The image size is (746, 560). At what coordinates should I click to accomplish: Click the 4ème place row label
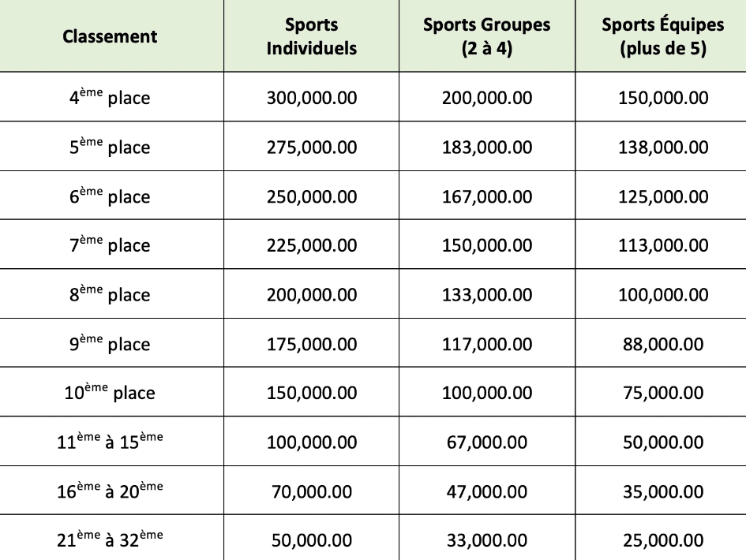(110, 98)
